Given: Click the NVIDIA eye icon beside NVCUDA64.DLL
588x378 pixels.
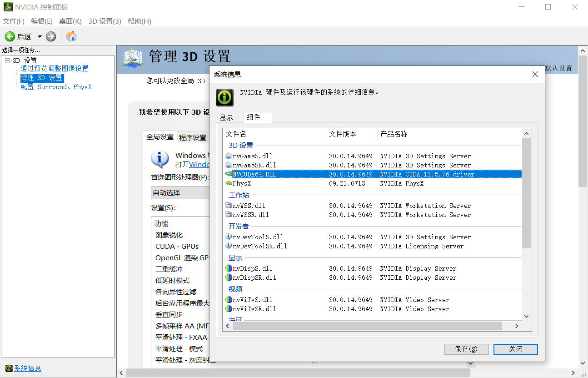Looking at the screenshot, I should tap(229, 174).
